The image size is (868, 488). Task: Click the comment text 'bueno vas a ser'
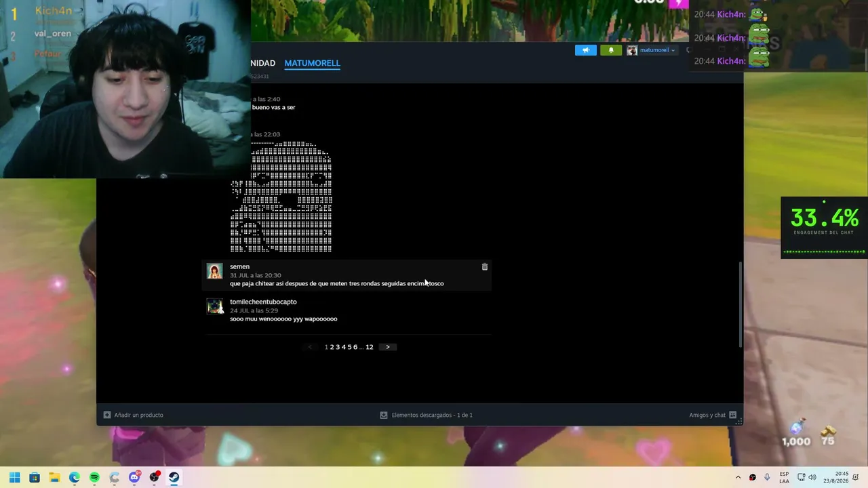tap(274, 107)
